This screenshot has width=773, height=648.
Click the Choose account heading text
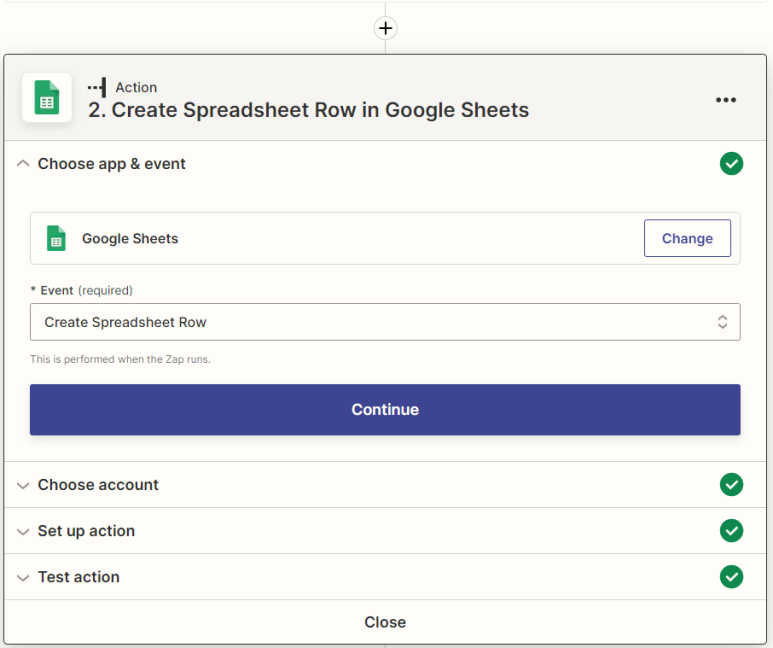(98, 485)
